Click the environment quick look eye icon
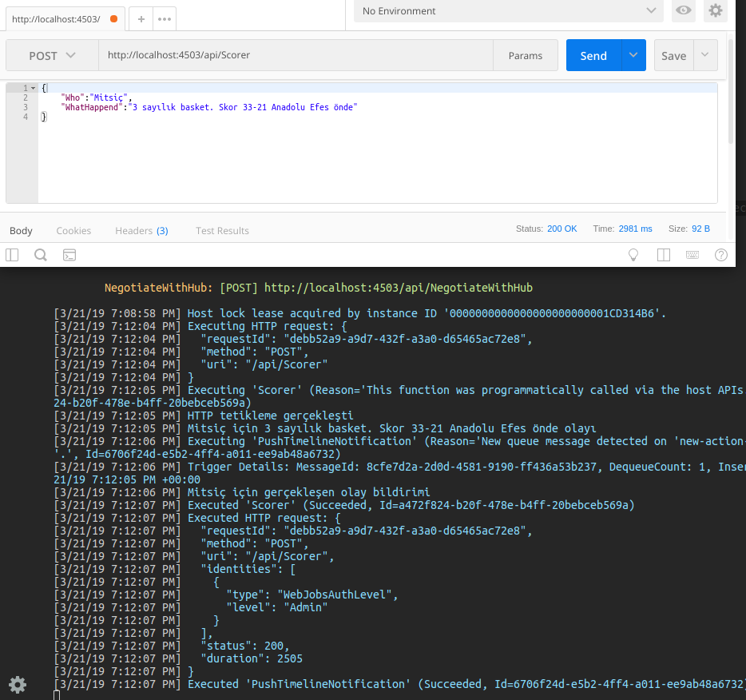The height and width of the screenshot is (700, 746). point(683,11)
